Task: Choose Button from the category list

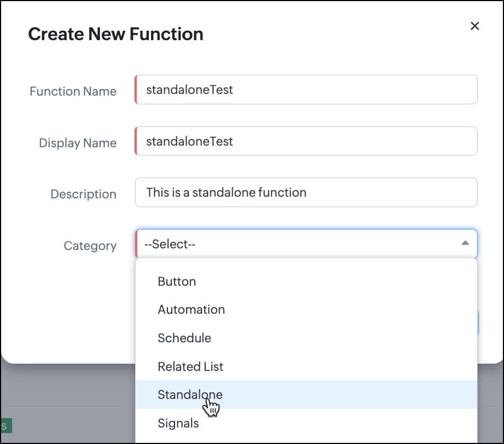Action: [x=177, y=281]
